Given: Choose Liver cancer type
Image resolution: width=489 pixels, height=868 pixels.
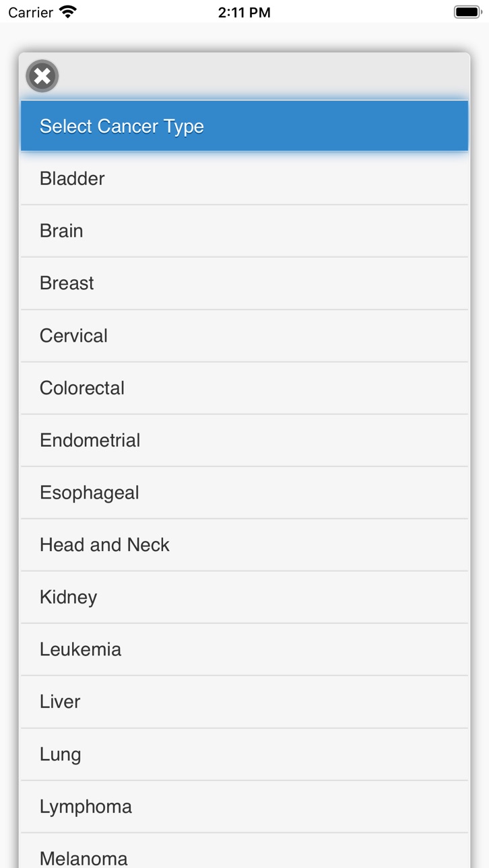Looking at the screenshot, I should 244,702.
